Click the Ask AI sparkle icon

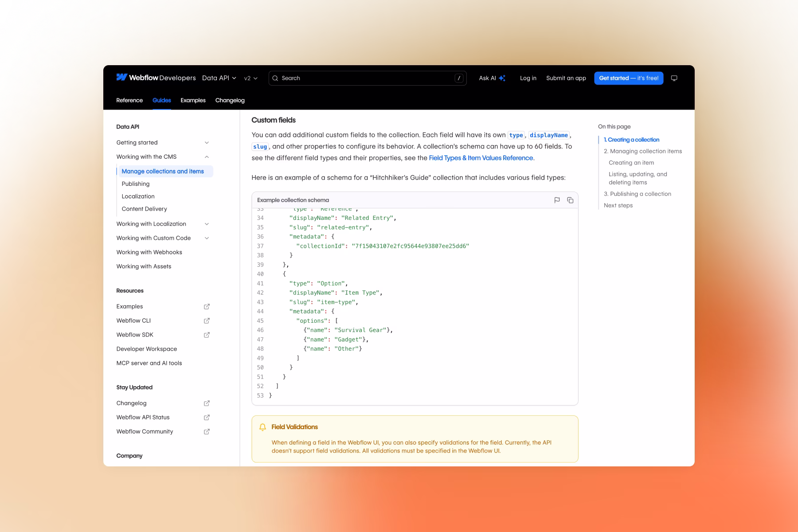[x=502, y=78]
